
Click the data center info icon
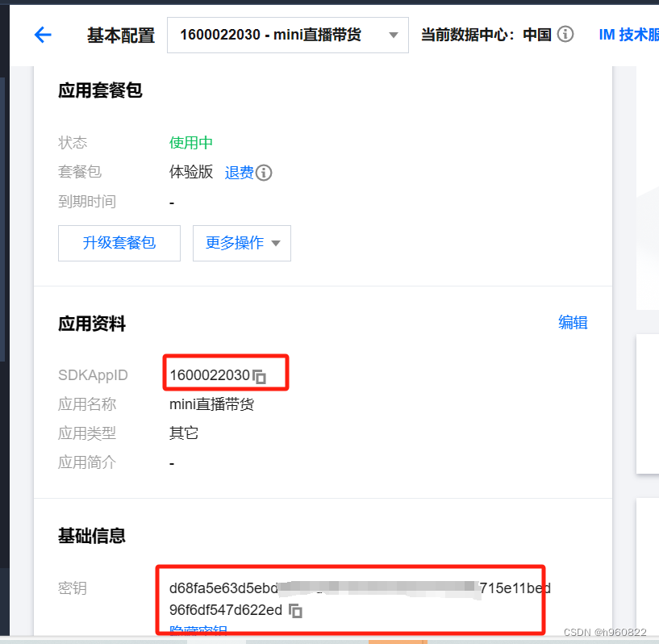coord(565,34)
